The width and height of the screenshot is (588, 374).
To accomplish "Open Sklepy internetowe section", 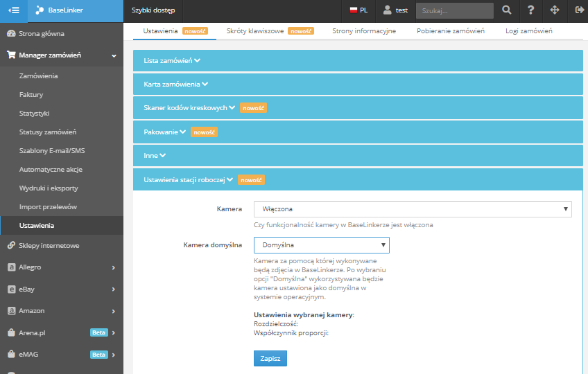I will [x=49, y=245].
